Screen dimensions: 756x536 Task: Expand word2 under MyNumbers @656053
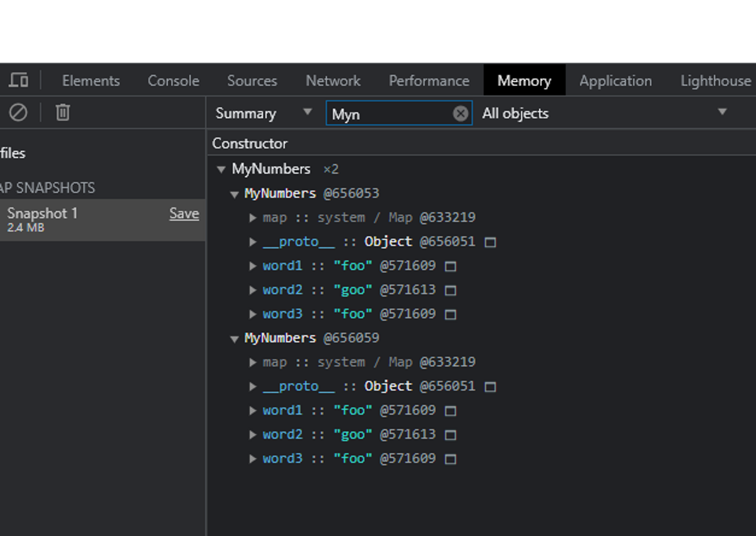(253, 290)
